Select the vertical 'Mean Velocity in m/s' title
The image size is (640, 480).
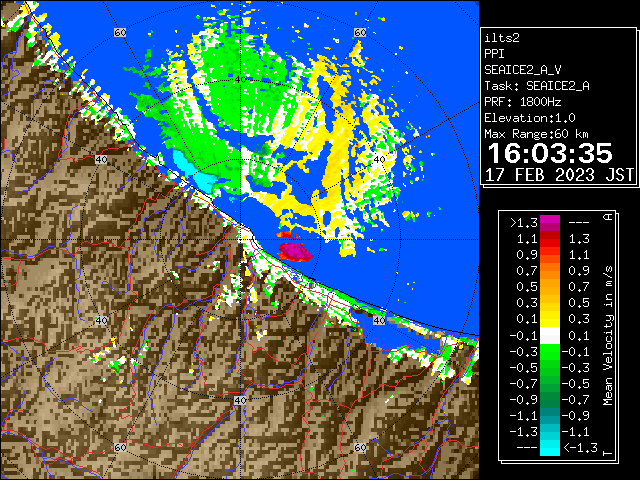pyautogui.click(x=608, y=336)
